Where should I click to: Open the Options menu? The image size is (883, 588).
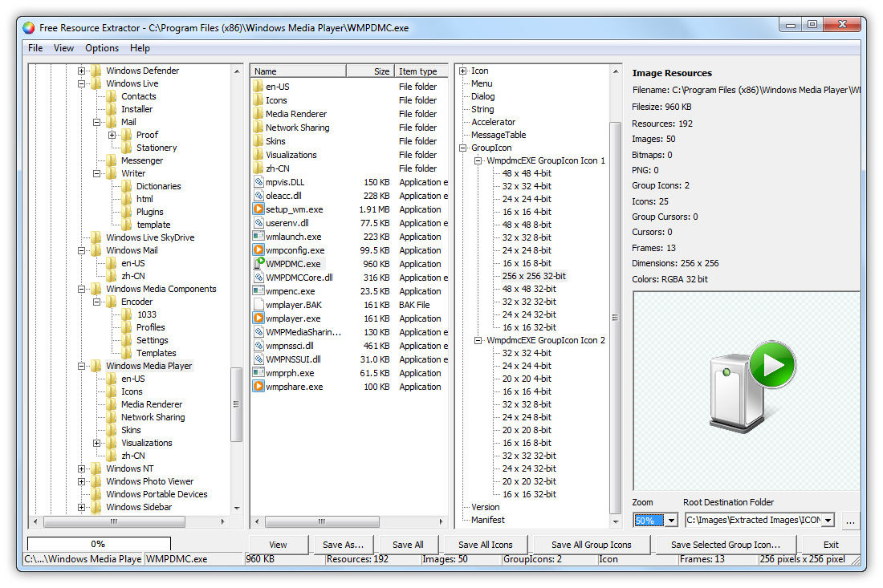pos(102,48)
